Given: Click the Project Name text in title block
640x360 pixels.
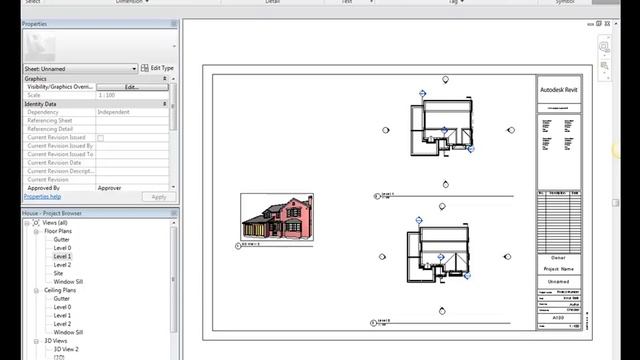Looking at the screenshot, I should 559,269.
